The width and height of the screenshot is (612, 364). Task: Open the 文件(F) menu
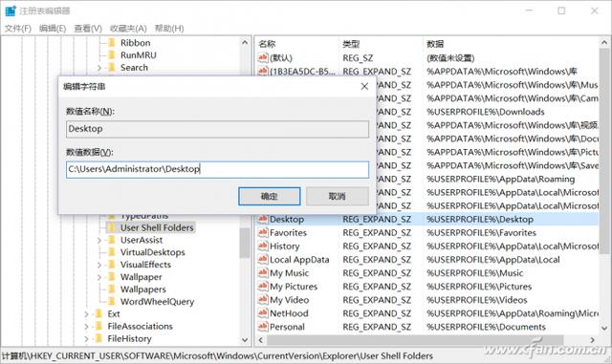(17, 28)
